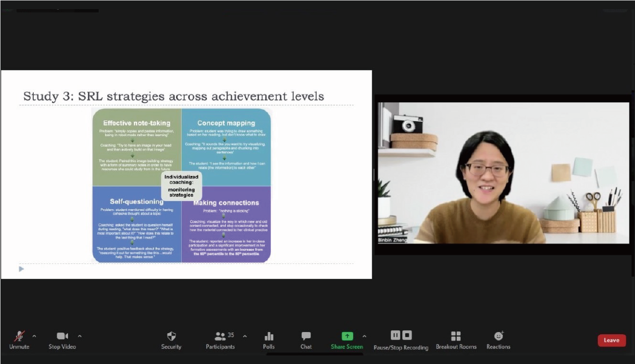Stop Video camera toggle
Viewport: 635px width, 364px height.
[x=62, y=337]
